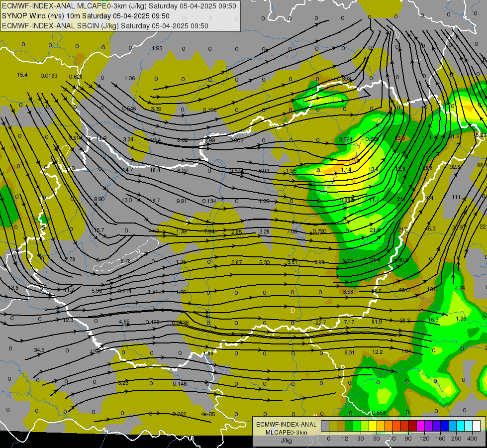The image size is (487, 448).
Task: Click the map value 14.7
Action: [x=128, y=170]
